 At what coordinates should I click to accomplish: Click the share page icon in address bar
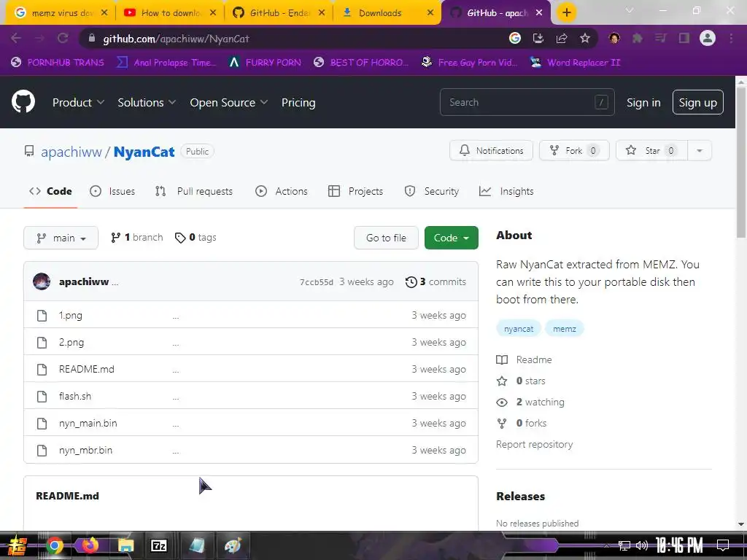click(x=562, y=39)
